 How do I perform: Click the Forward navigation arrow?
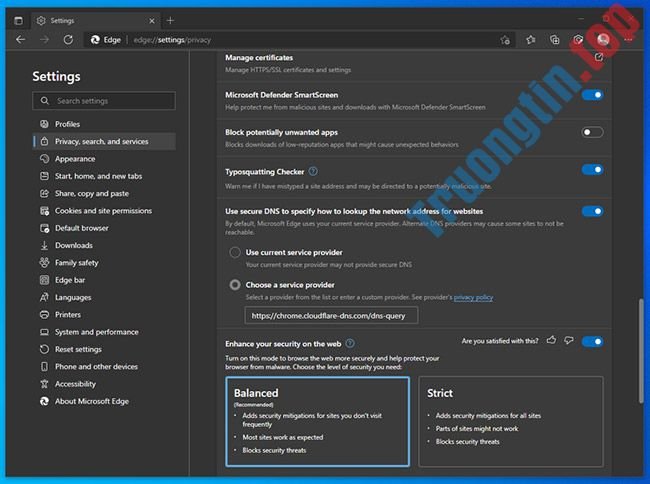44,40
